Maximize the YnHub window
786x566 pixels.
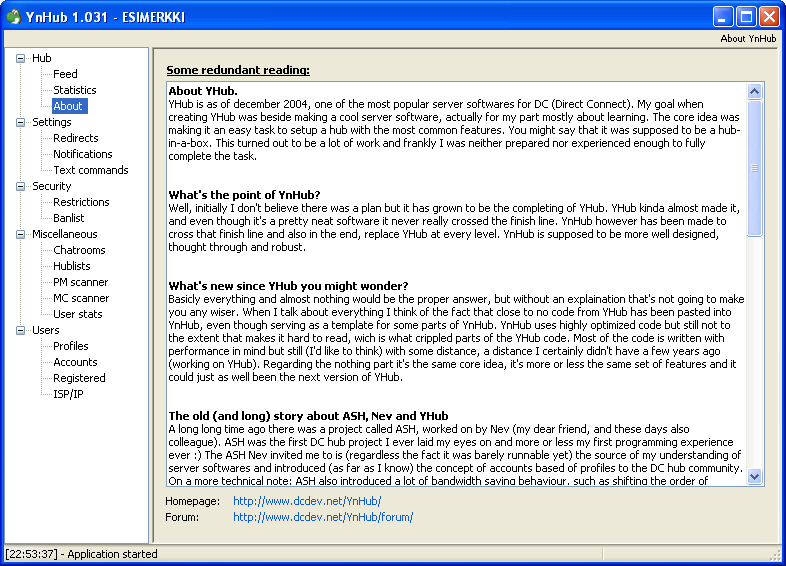(746, 17)
